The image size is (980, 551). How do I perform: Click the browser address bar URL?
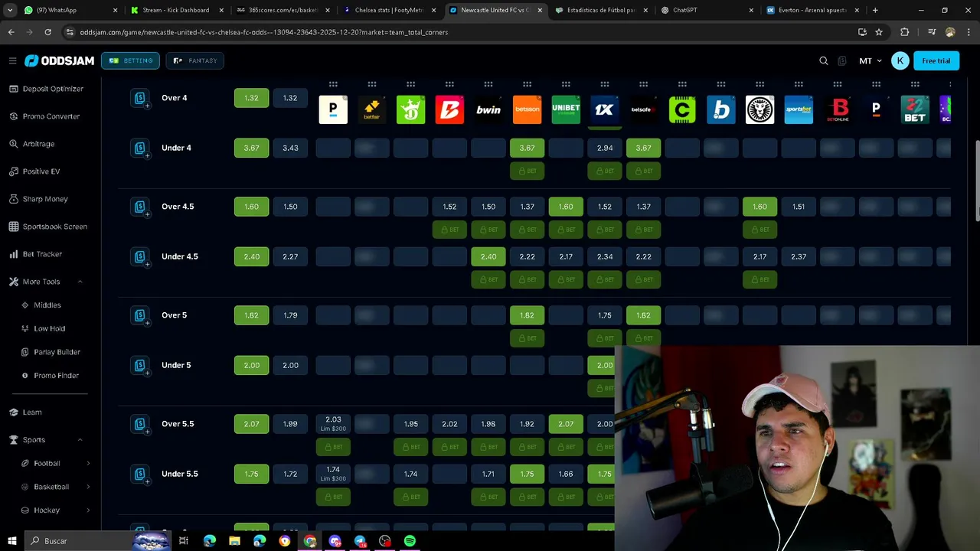tap(264, 32)
